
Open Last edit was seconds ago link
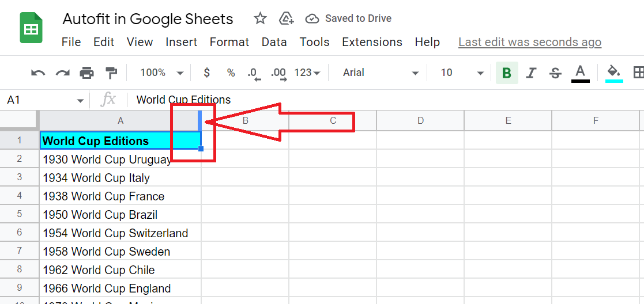click(530, 42)
